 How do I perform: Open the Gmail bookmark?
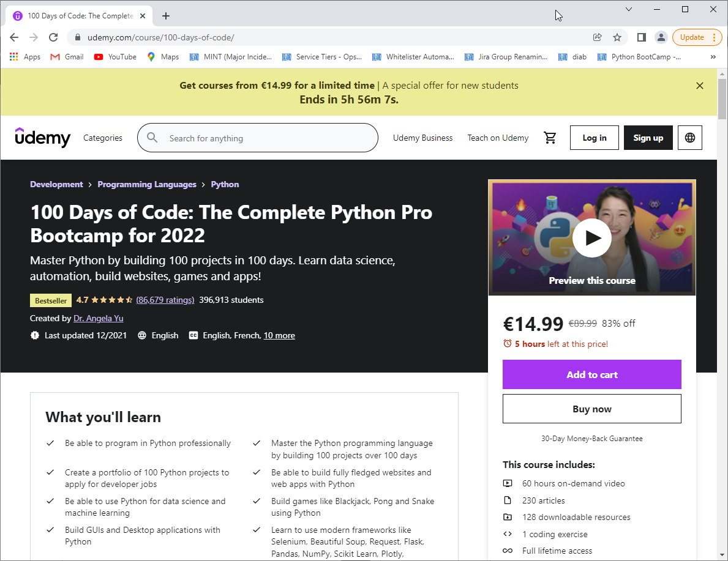(x=67, y=57)
